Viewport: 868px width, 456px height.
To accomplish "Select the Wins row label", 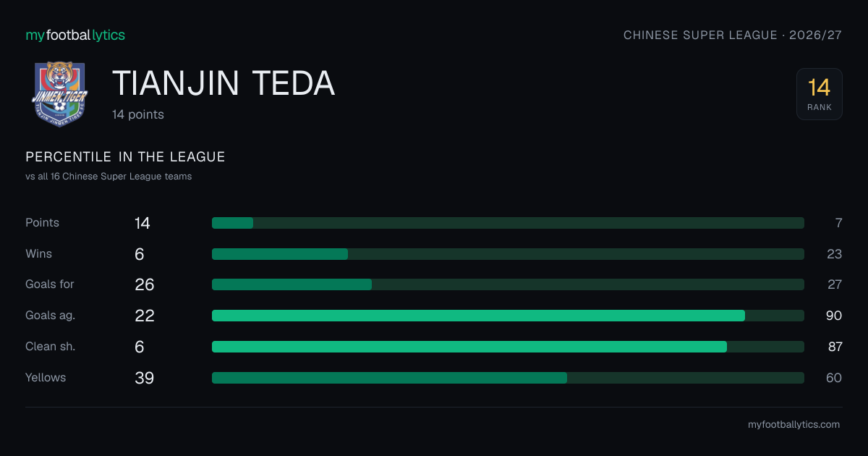I will coord(38,254).
